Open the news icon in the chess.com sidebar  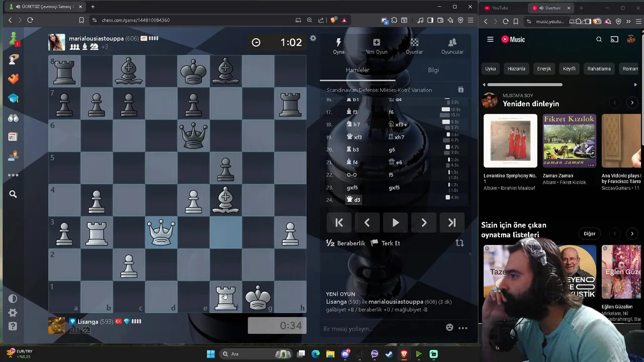(x=13, y=137)
